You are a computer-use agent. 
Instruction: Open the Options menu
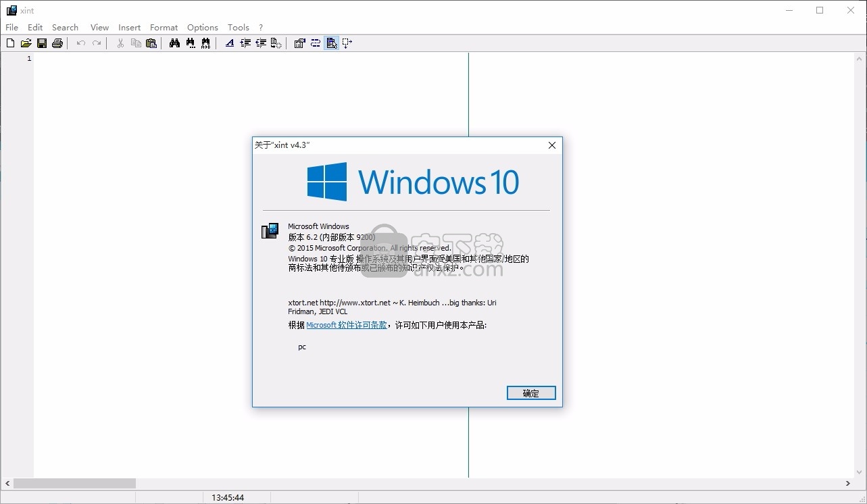(203, 28)
